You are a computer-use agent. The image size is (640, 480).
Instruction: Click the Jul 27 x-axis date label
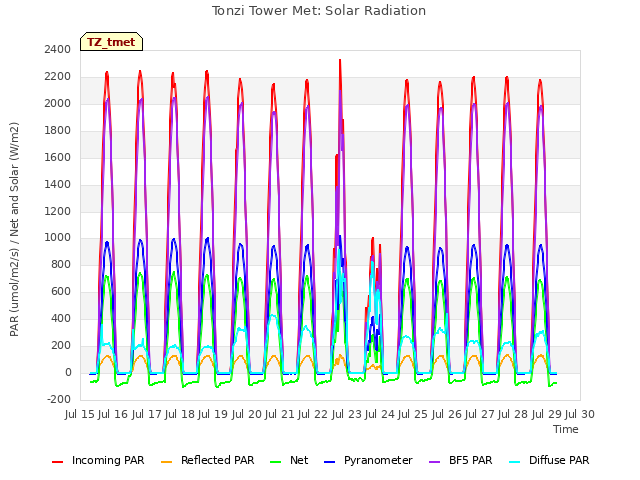(x=480, y=414)
